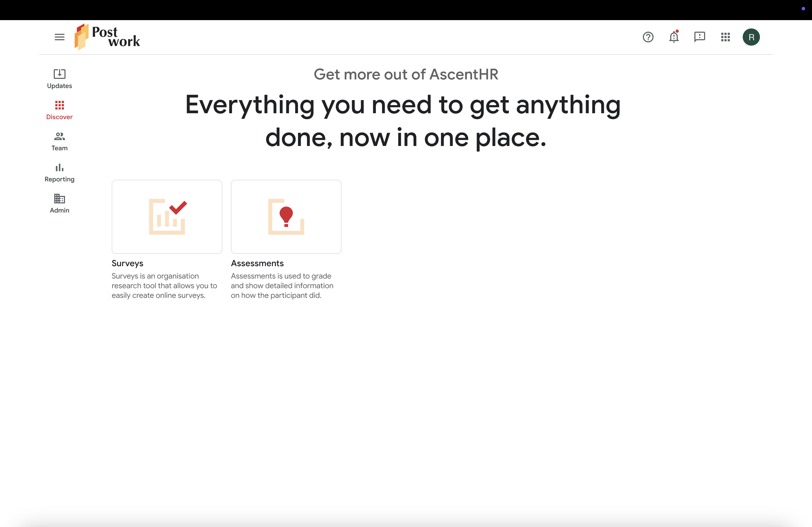Open the help question mark icon
Viewport: 812px width, 527px height.
click(x=648, y=37)
